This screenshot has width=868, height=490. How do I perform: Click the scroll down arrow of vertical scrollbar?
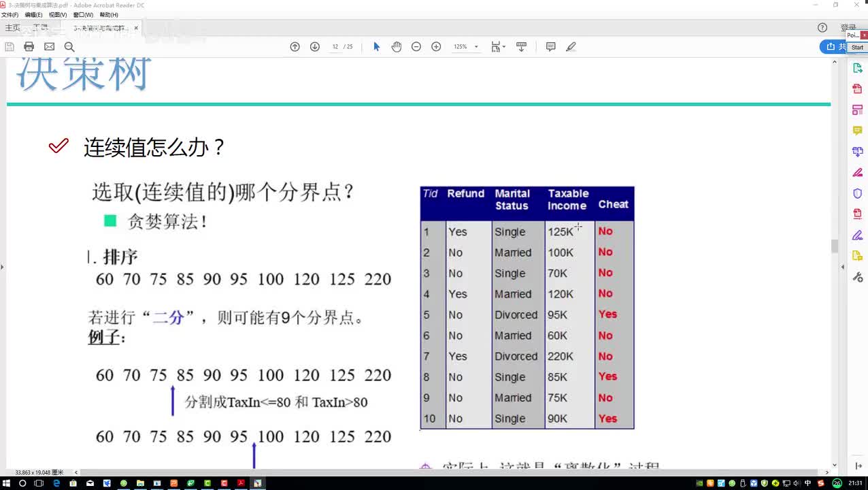(x=835, y=465)
